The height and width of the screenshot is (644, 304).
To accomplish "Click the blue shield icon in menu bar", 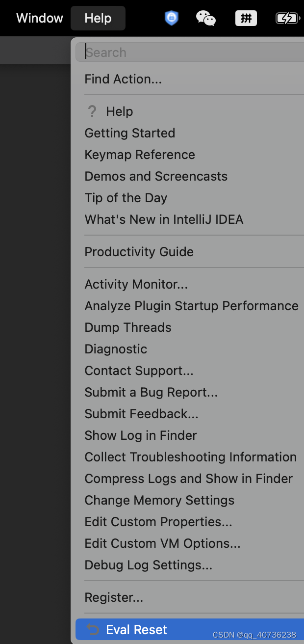I will tap(171, 18).
